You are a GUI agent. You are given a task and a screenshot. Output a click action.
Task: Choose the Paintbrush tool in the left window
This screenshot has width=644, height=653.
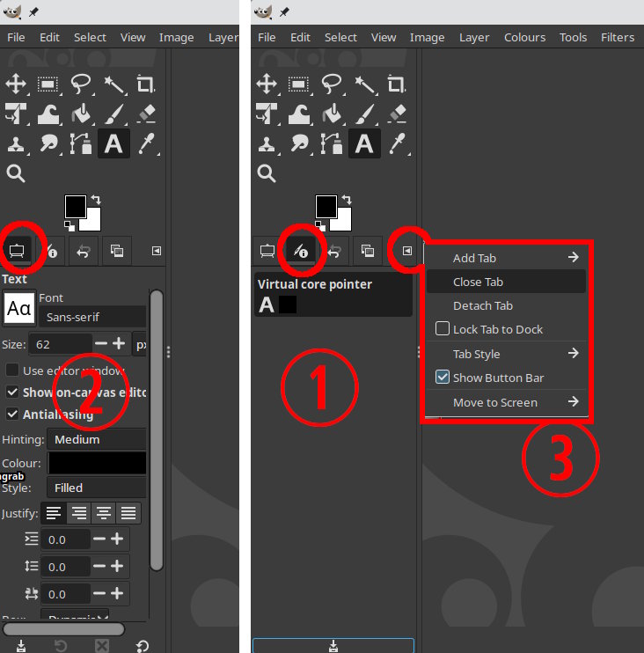tap(113, 114)
